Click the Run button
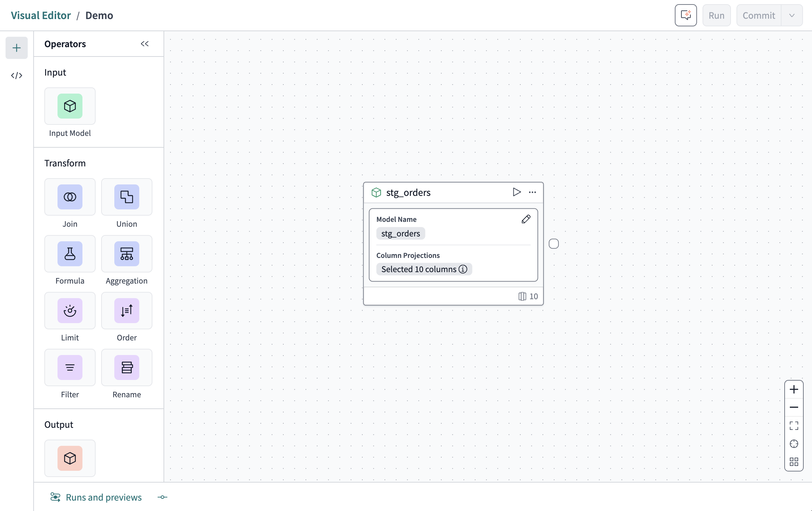The image size is (812, 511). click(716, 15)
